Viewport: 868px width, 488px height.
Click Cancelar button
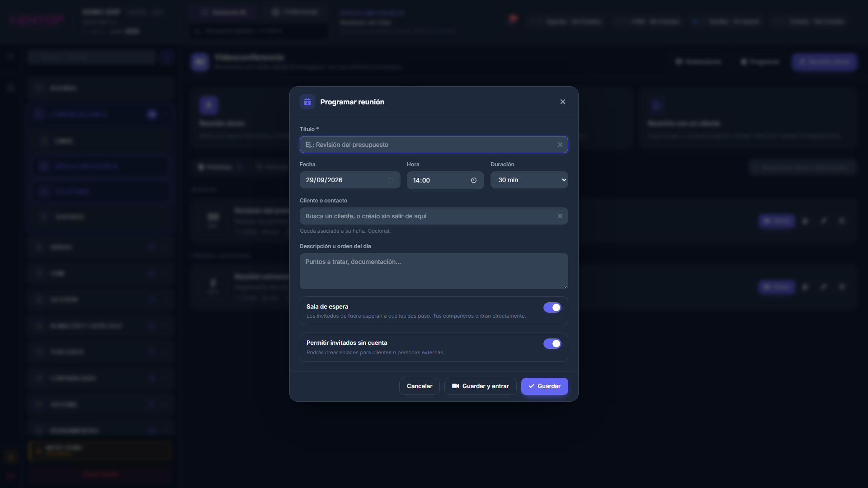coord(420,386)
